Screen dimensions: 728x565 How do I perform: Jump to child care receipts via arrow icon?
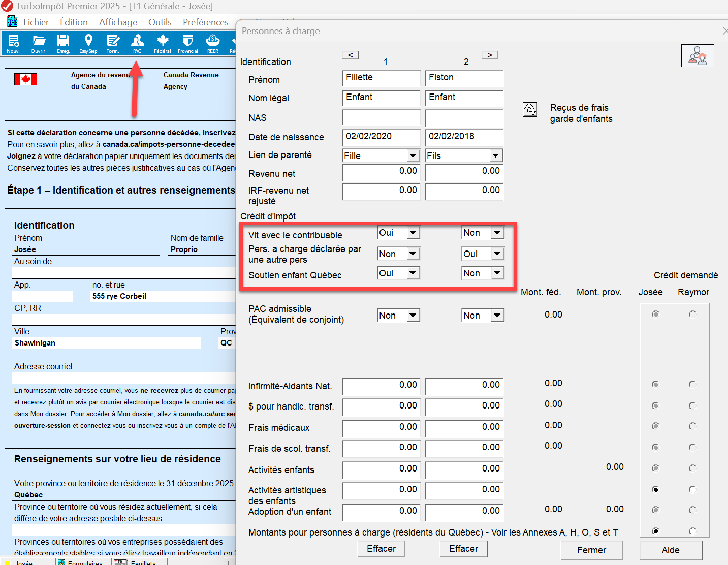click(x=530, y=109)
